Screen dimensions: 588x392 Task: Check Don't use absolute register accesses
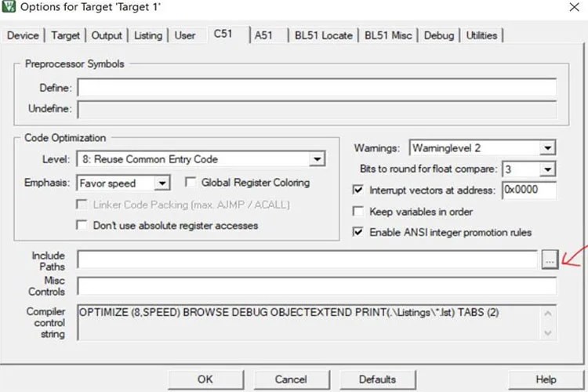(x=82, y=225)
